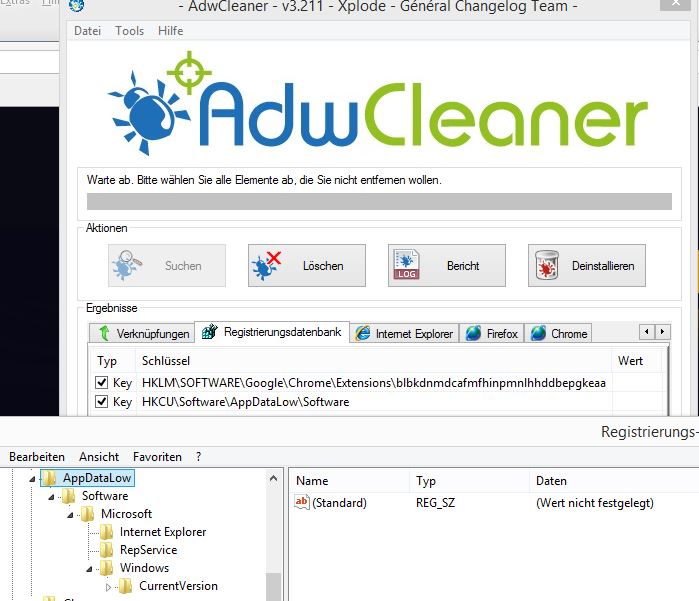
Task: Click the AppDataLow folder icon
Action: pos(49,478)
